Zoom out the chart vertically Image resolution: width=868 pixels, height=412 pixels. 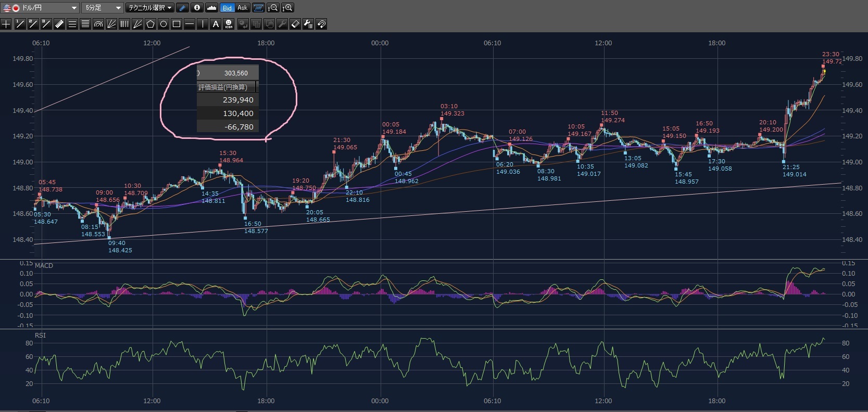[x=272, y=8]
